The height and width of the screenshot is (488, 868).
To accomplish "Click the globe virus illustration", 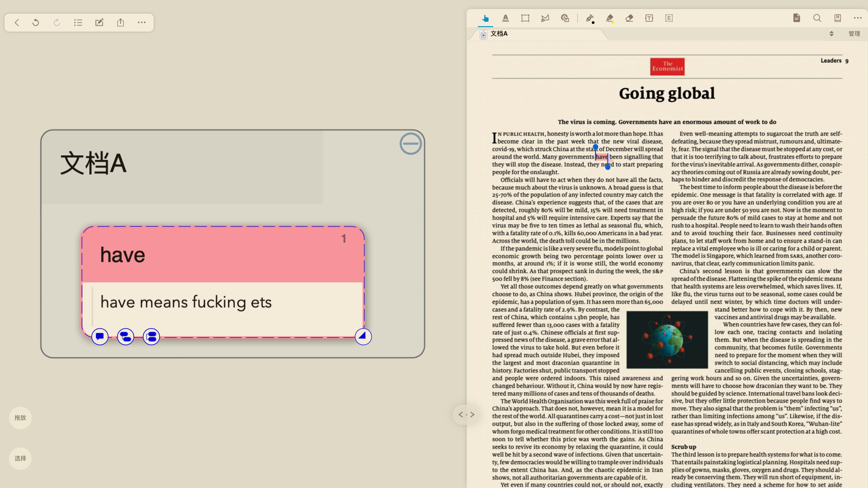I will pos(667,339).
